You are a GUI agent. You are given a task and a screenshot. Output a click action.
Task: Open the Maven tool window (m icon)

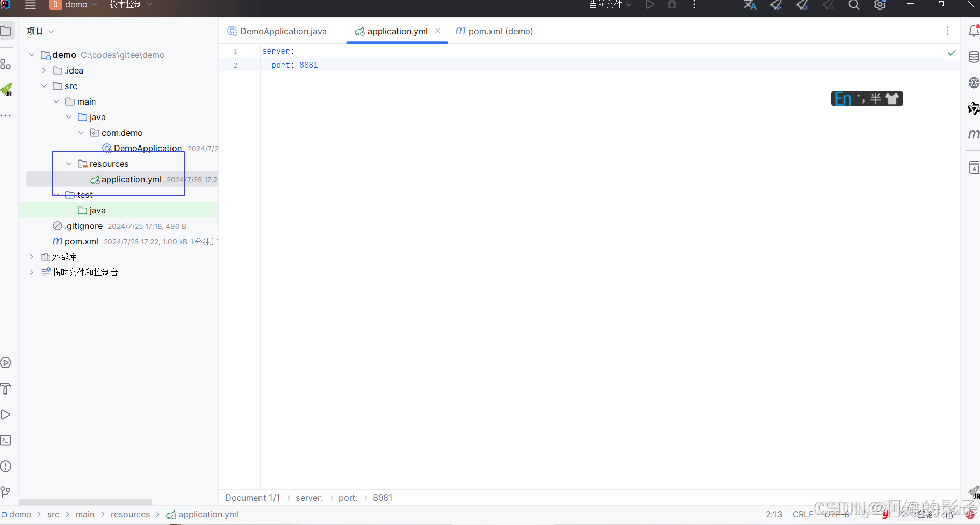(974, 134)
